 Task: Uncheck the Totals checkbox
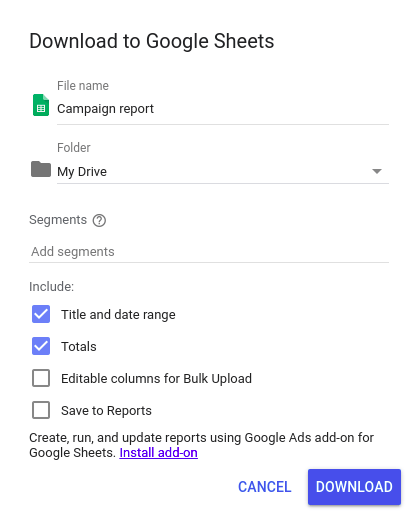pyautogui.click(x=41, y=346)
